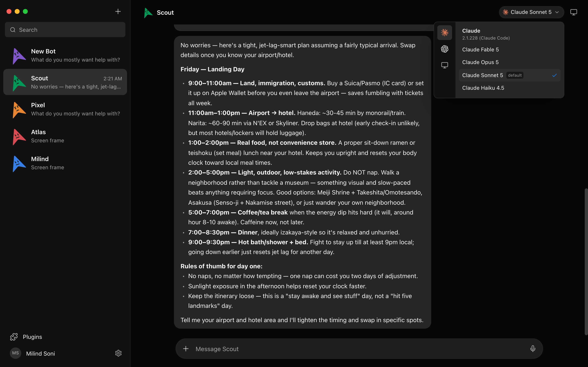Select the OpenAI provider icon
588x367 pixels.
[444, 49]
